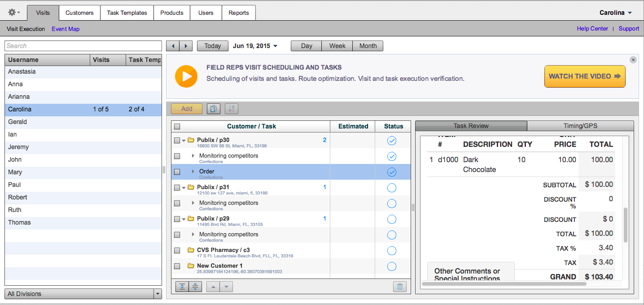The width and height of the screenshot is (644, 305).
Task: Check the Order task checkbox
Action: (x=177, y=172)
